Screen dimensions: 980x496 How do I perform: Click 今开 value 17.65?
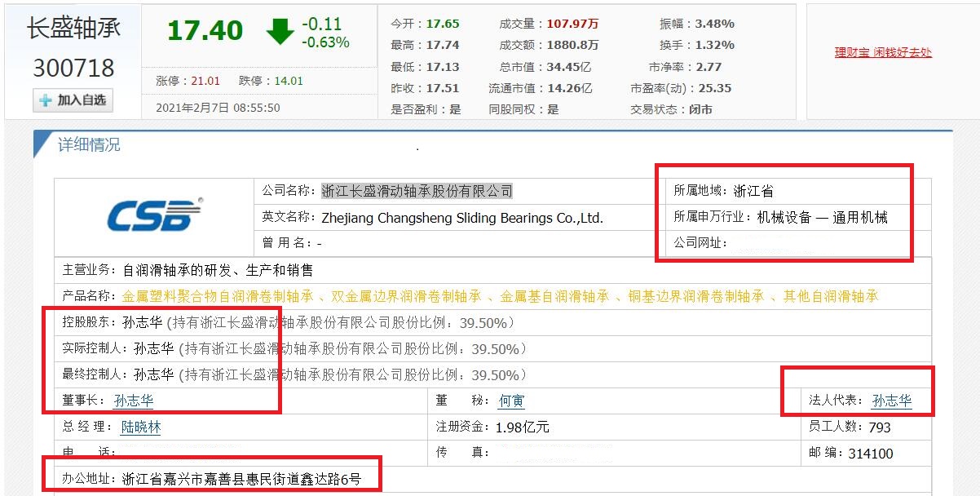click(444, 24)
